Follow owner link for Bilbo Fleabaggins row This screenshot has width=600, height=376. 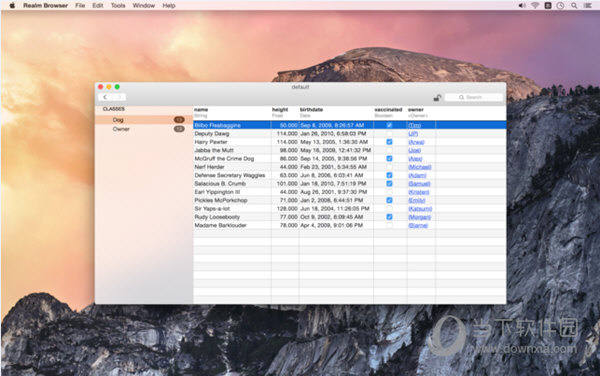point(414,125)
